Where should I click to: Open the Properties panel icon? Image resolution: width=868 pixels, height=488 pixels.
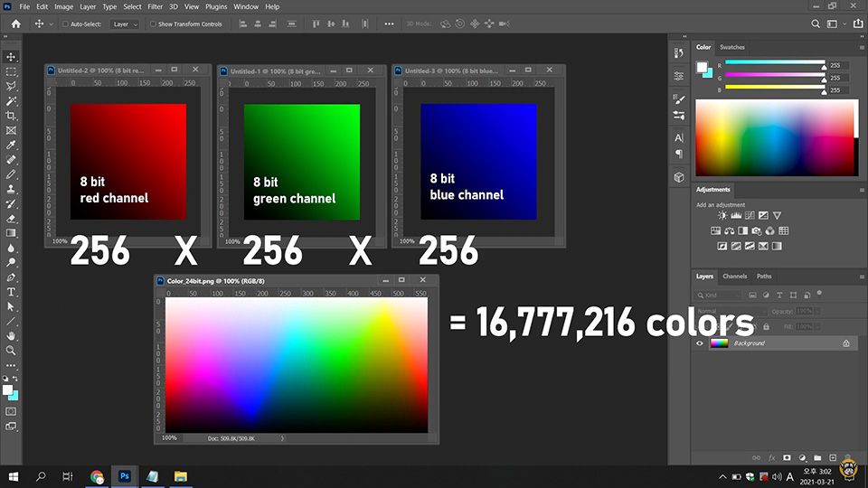point(679,76)
